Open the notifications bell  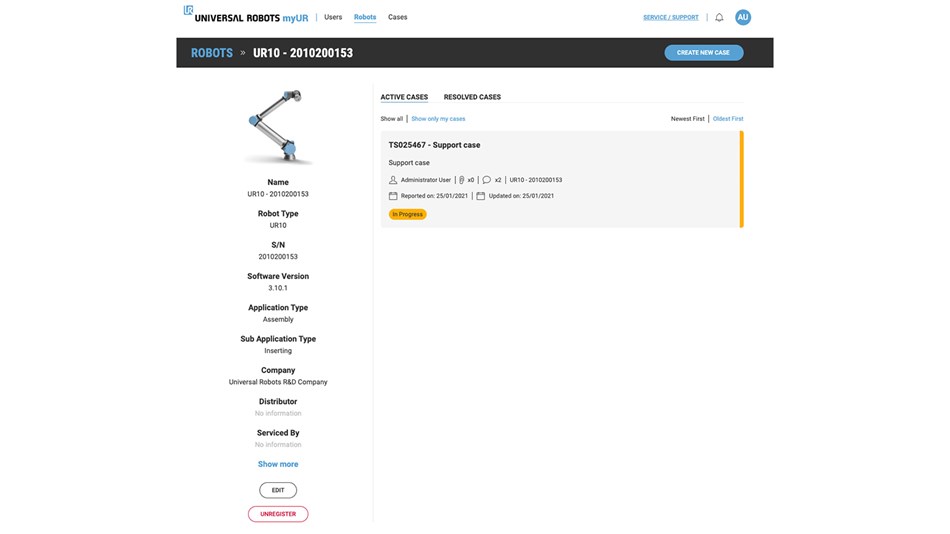coord(719,18)
